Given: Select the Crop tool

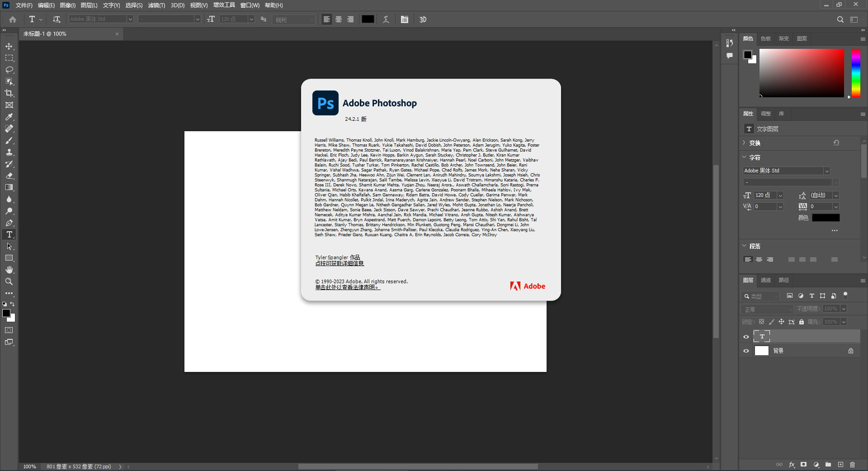Looking at the screenshot, I should click(9, 93).
